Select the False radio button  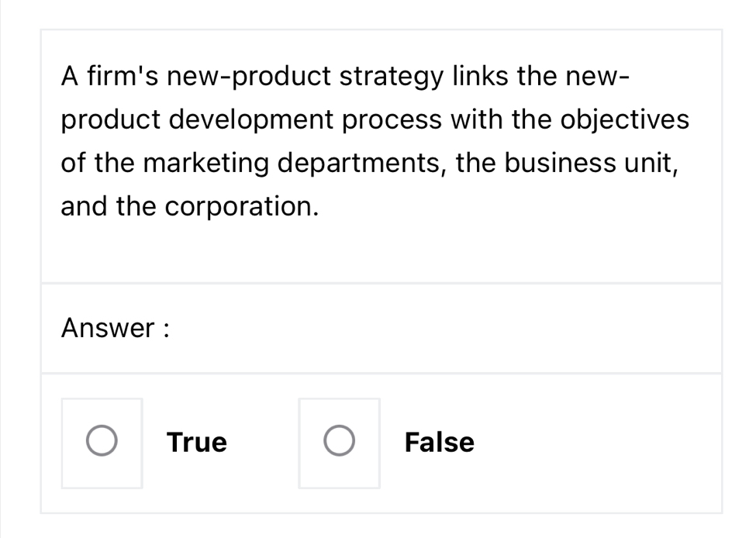(339, 443)
